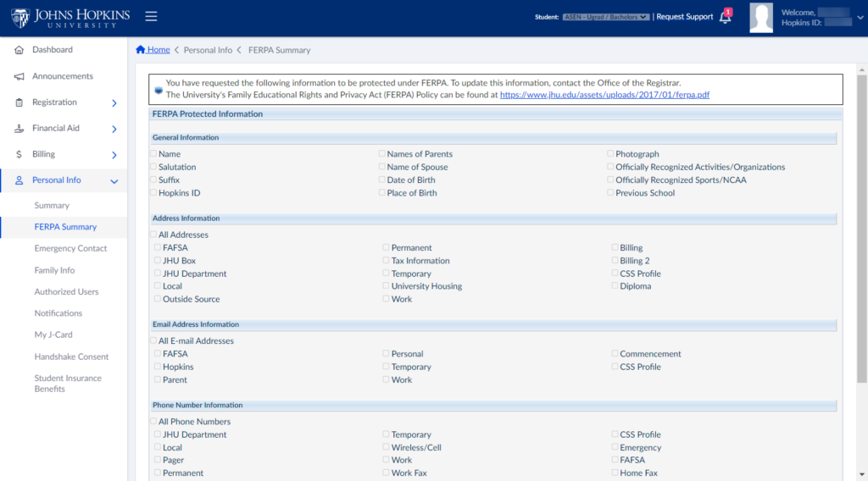Open Emergency Contact page
The image size is (868, 481).
tap(70, 249)
